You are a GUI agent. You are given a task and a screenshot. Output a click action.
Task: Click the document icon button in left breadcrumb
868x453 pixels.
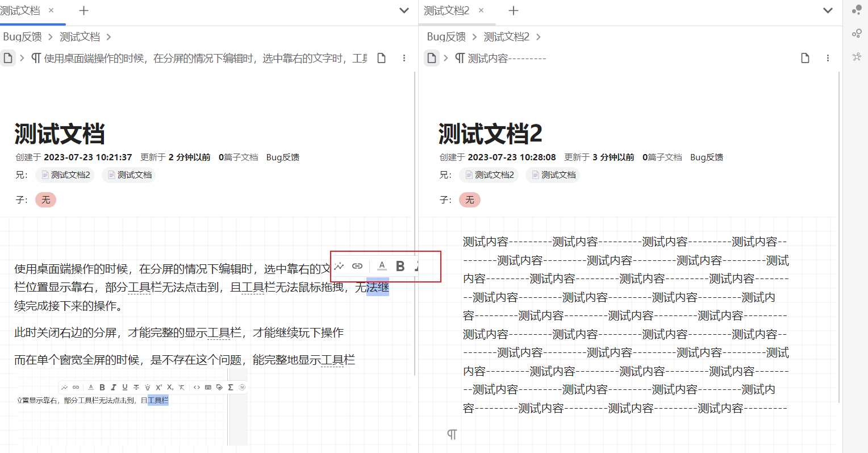click(x=8, y=58)
